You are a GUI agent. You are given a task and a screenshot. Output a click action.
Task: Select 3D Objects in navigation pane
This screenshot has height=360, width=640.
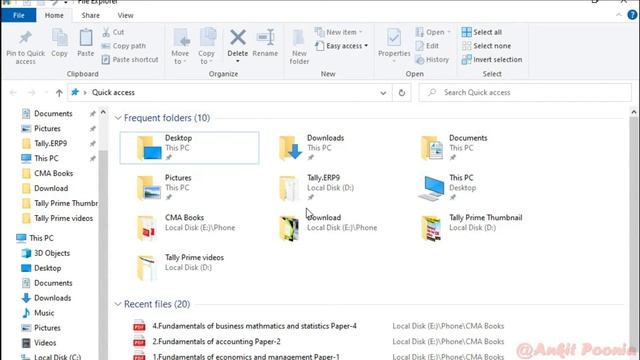(52, 253)
